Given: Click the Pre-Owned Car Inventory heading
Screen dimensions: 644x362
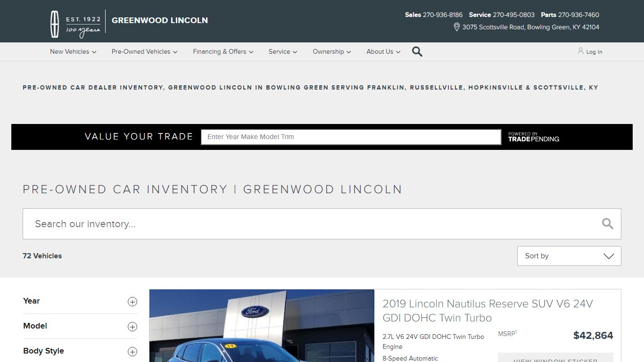Looking at the screenshot, I should [x=212, y=189].
